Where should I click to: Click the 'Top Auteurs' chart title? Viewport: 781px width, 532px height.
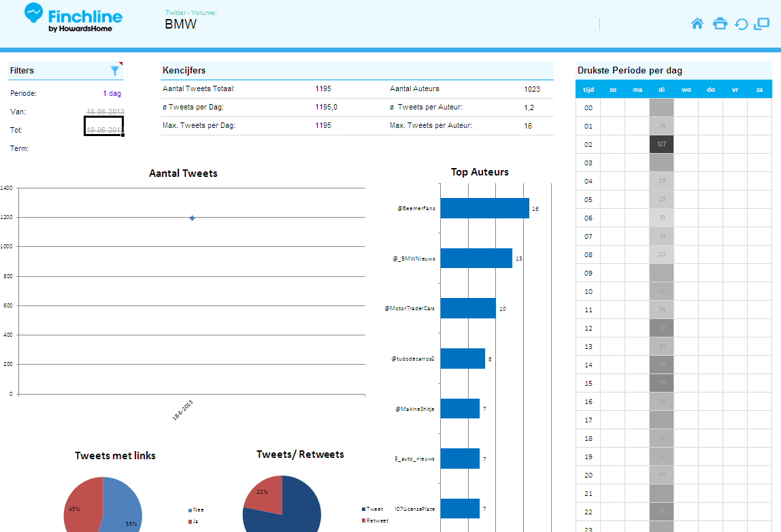coord(480,172)
